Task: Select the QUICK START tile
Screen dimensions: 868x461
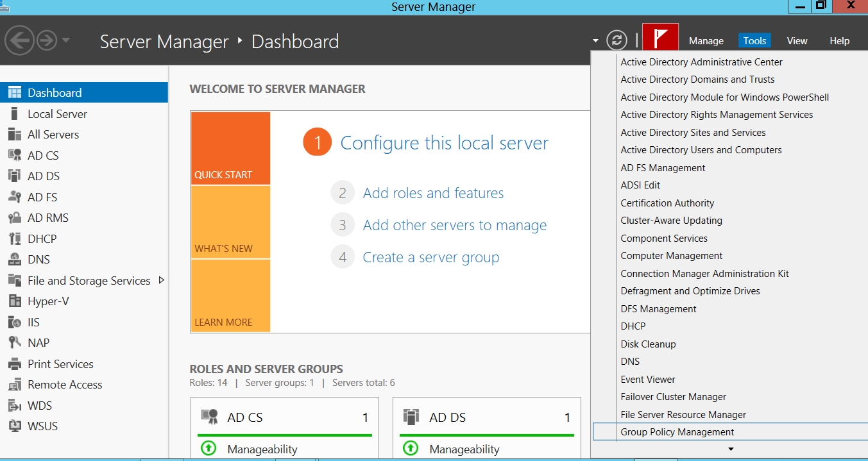Action: 230,148
